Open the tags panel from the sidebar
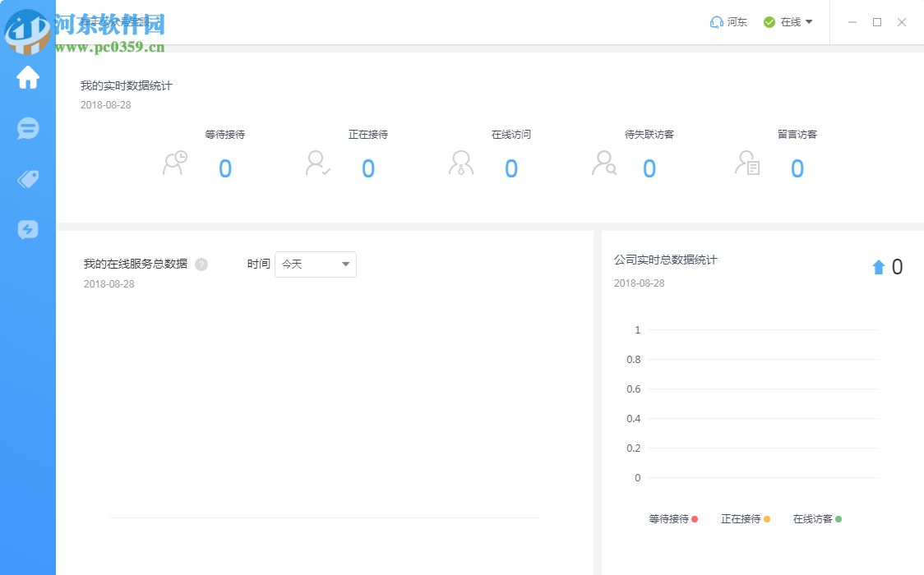Image resolution: width=924 pixels, height=575 pixels. [x=27, y=179]
